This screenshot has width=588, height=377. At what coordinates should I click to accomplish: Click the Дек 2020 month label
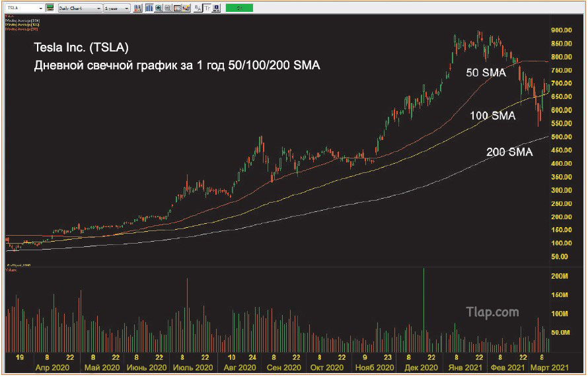click(421, 368)
